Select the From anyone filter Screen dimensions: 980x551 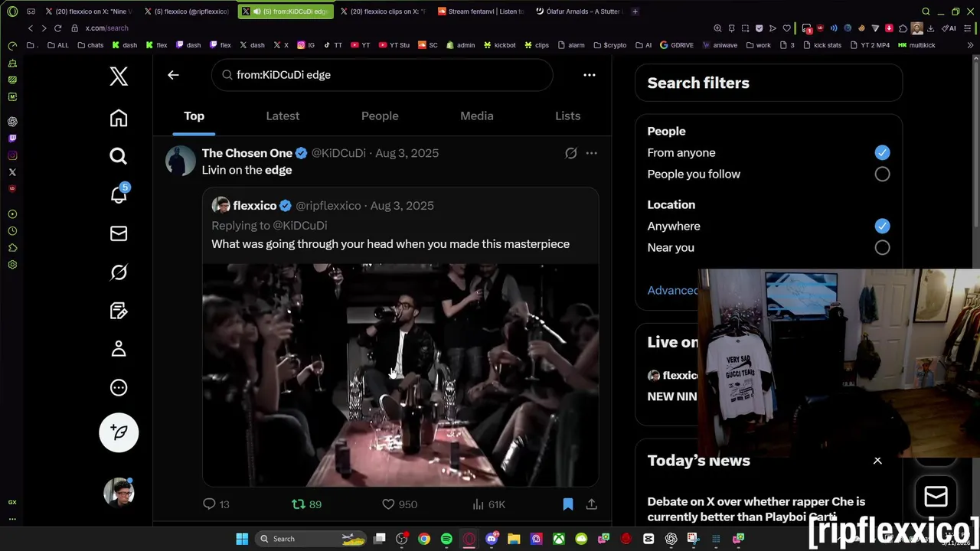(x=882, y=152)
